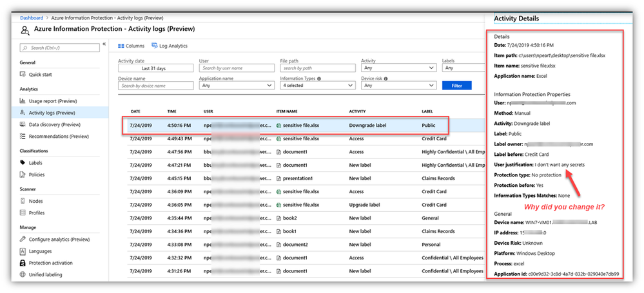This screenshot has height=293, width=644.
Task: Click the Recommendations list icon
Action: point(23,137)
